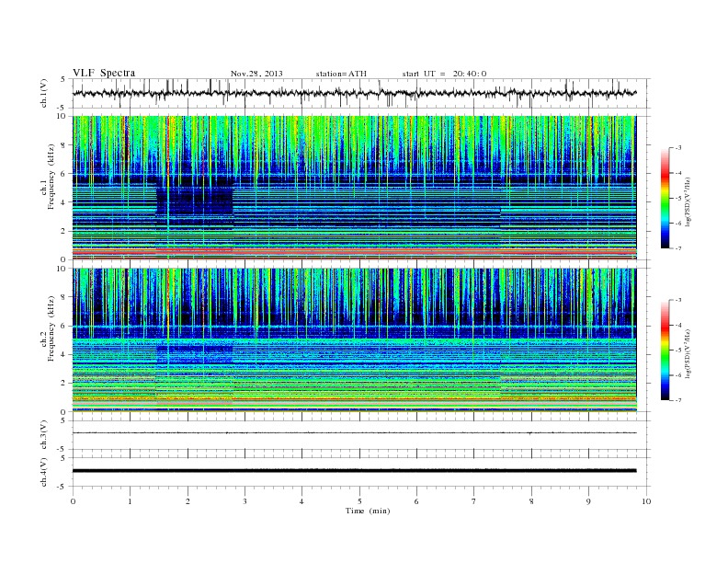Click the "4" kHz tick of ch.2 spectrogram
Viewport: 728px width, 563px height.
click(x=63, y=355)
